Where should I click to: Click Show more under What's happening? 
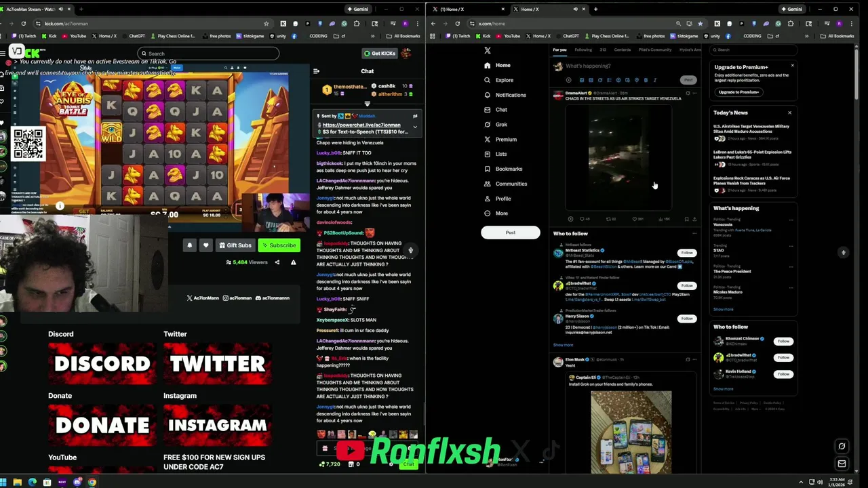click(x=723, y=309)
